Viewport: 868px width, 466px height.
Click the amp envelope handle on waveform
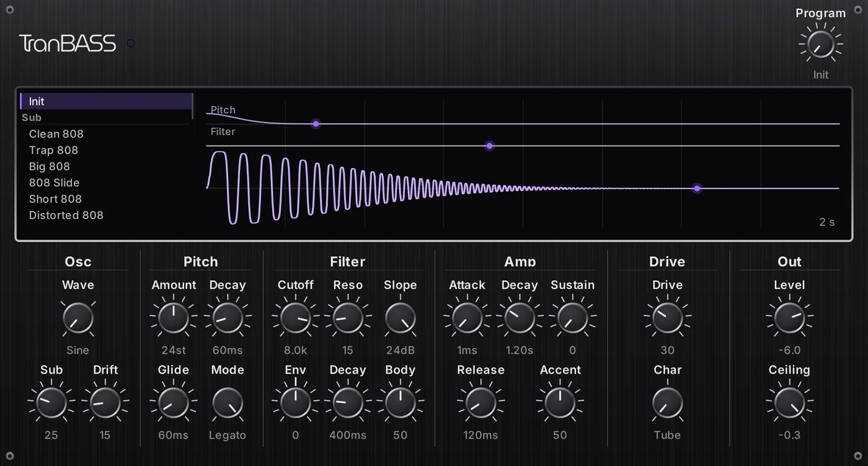pos(697,188)
